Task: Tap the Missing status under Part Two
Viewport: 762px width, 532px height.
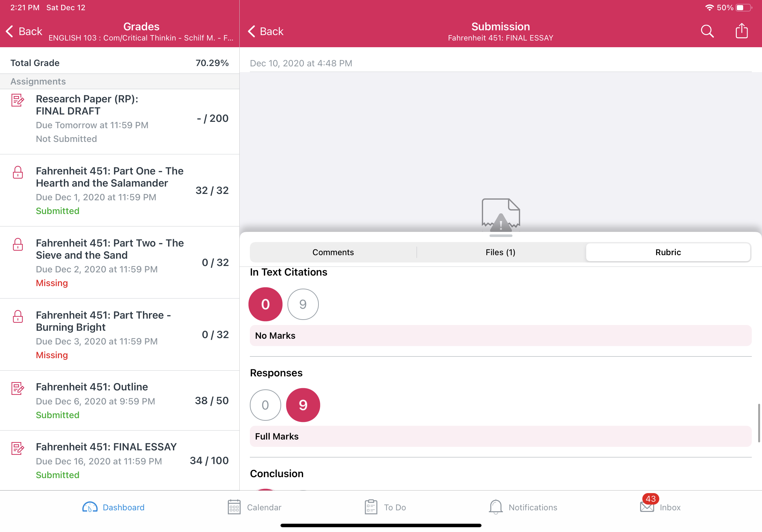Action: point(52,283)
